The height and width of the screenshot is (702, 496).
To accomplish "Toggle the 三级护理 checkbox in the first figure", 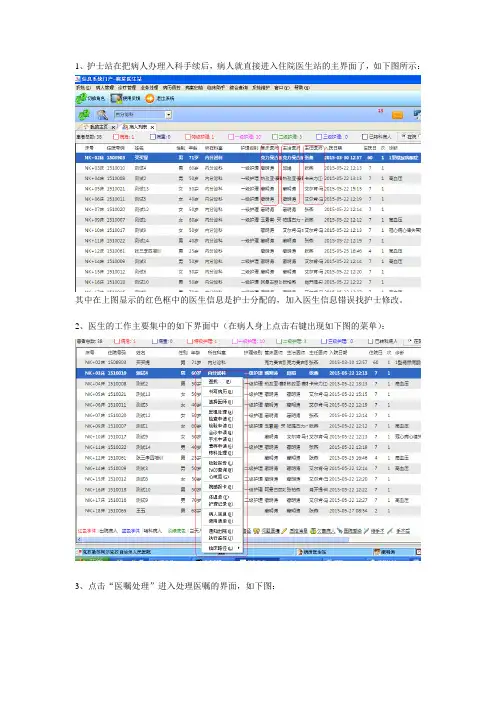I will (x=319, y=137).
